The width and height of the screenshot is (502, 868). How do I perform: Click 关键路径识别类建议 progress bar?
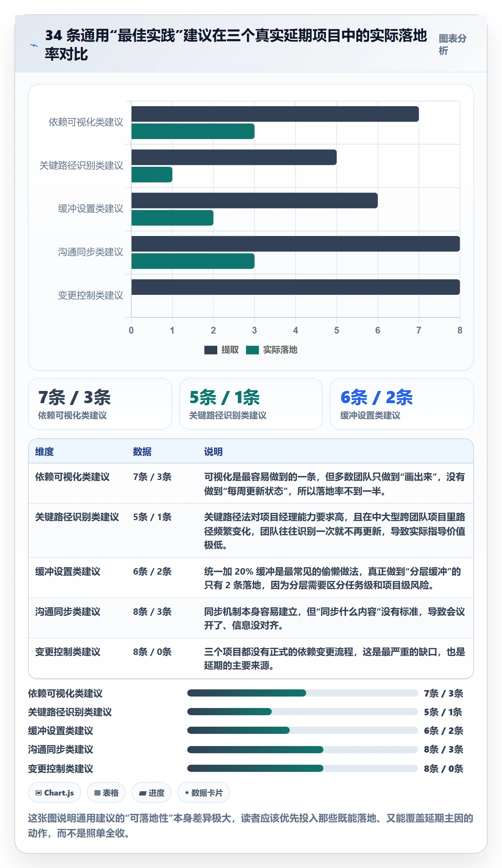click(x=303, y=712)
